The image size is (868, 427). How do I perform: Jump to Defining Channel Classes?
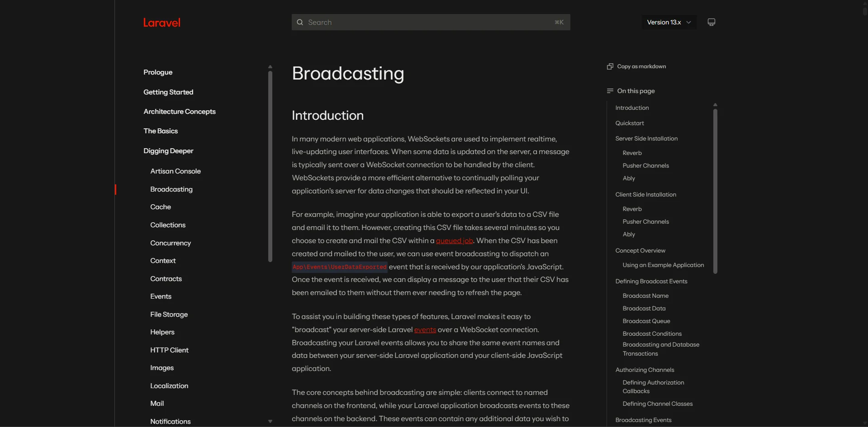pyautogui.click(x=658, y=404)
